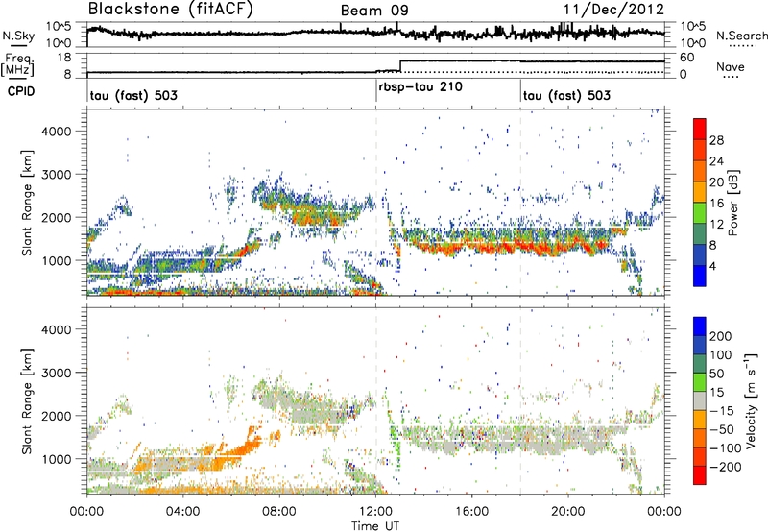768x532 pixels.
Task: Click the 'Nave' legend label
Action: pyautogui.click(x=730, y=66)
